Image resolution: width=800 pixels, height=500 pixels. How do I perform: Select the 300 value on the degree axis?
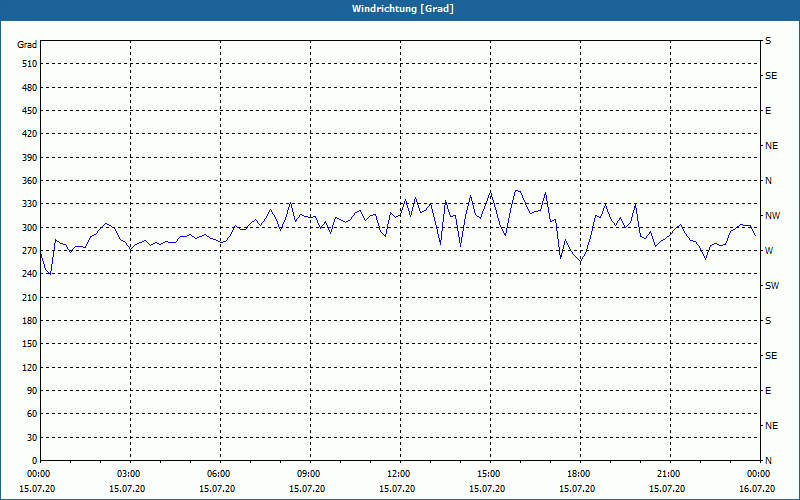click(x=30, y=228)
